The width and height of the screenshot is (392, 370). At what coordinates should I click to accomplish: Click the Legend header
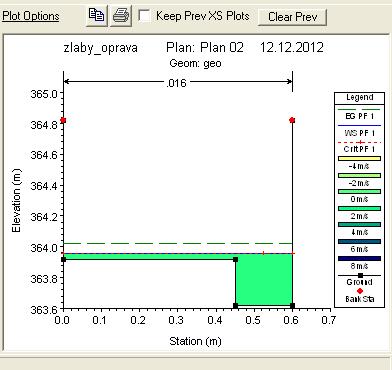pyautogui.click(x=359, y=97)
